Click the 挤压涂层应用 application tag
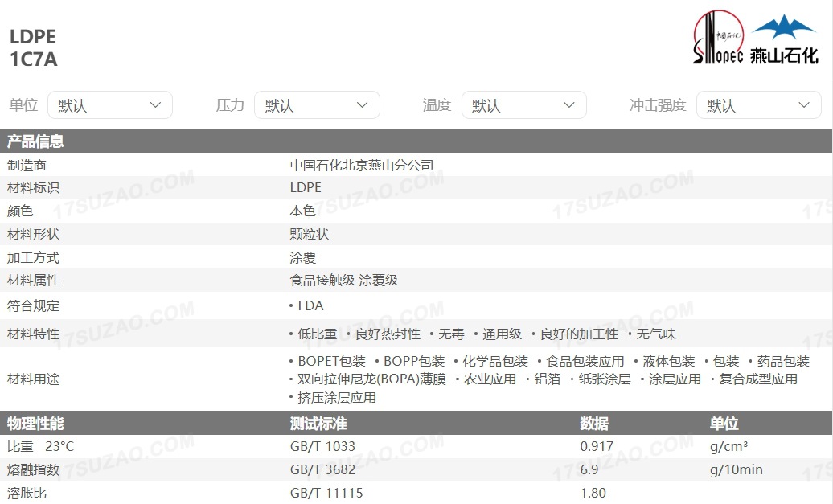This screenshot has height=504, width=833. click(337, 397)
